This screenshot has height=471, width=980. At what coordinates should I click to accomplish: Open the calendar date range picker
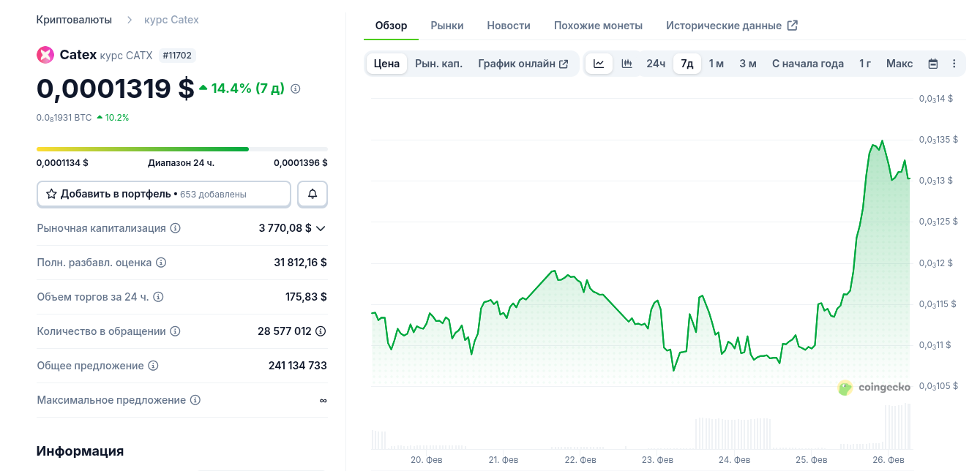[x=933, y=64]
